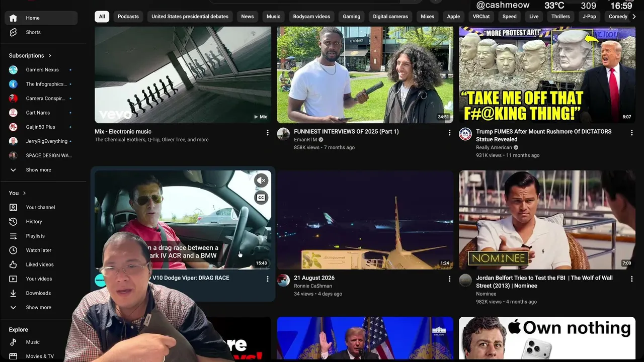
Task: Open Shorts from the sidebar
Action: click(41, 32)
